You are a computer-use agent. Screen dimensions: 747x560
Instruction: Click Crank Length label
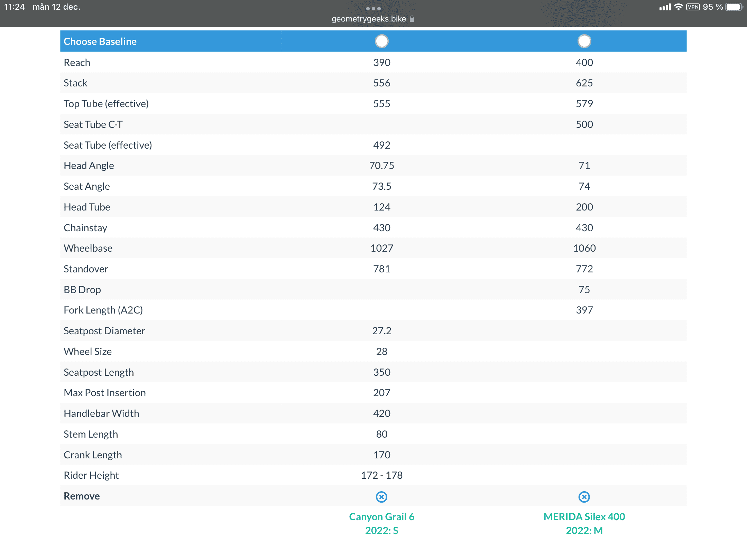click(x=93, y=455)
